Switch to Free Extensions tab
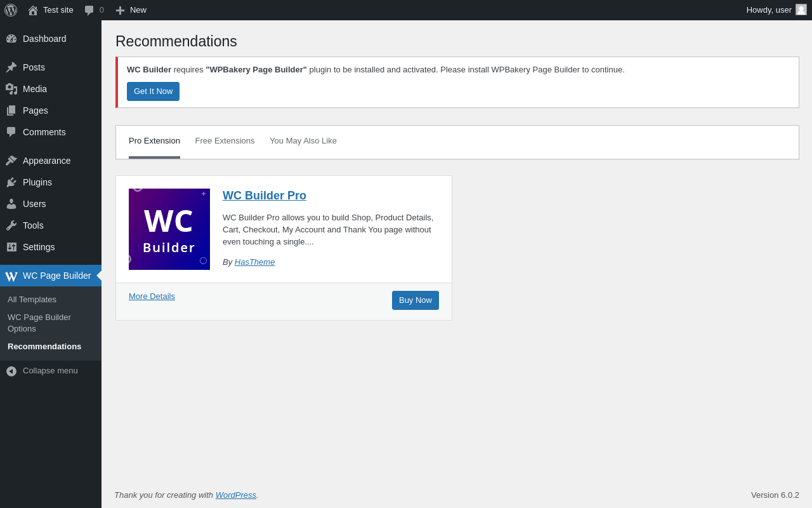Viewport: 812px width, 508px height. (x=225, y=141)
